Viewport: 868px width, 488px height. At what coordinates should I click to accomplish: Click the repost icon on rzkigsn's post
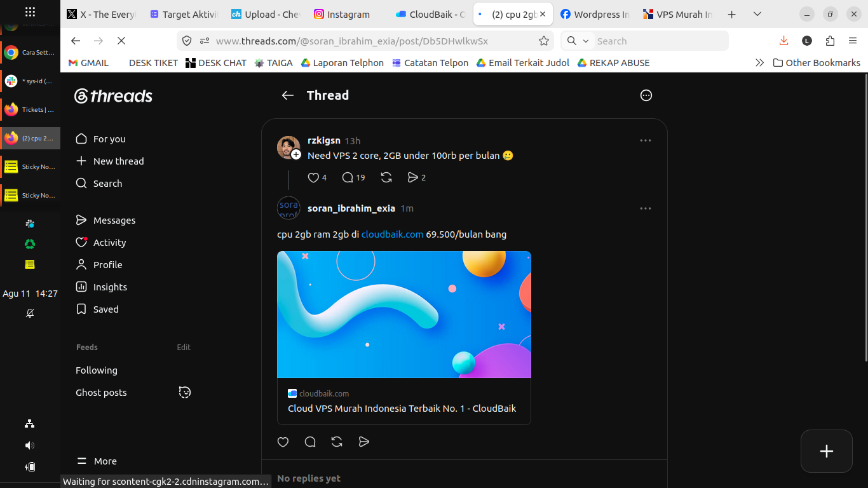[386, 177]
